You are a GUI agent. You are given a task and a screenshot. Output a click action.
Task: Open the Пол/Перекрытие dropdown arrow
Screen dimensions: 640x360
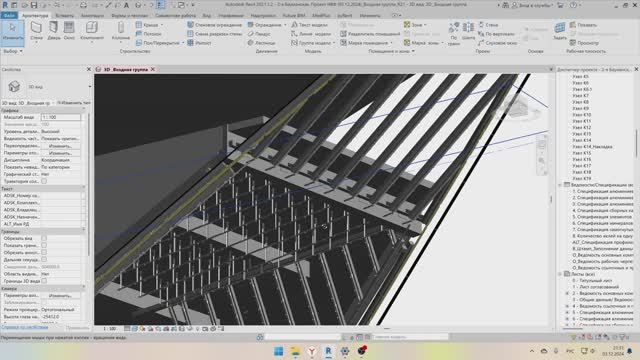pos(183,43)
